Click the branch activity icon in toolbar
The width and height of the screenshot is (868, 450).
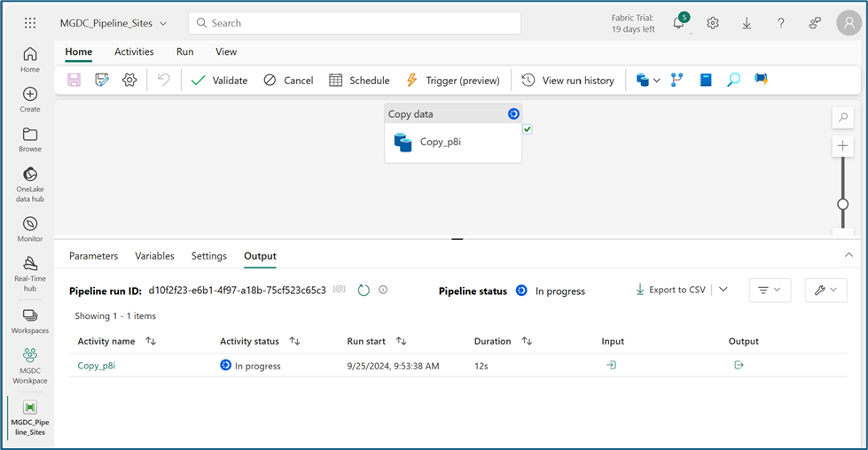point(676,80)
